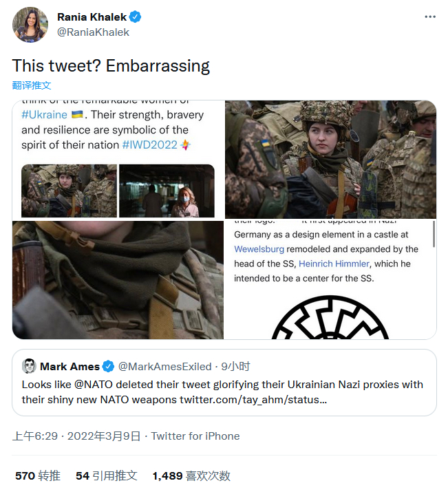View the 570 转推 retweets list
The image size is (448, 492).
coord(38,475)
